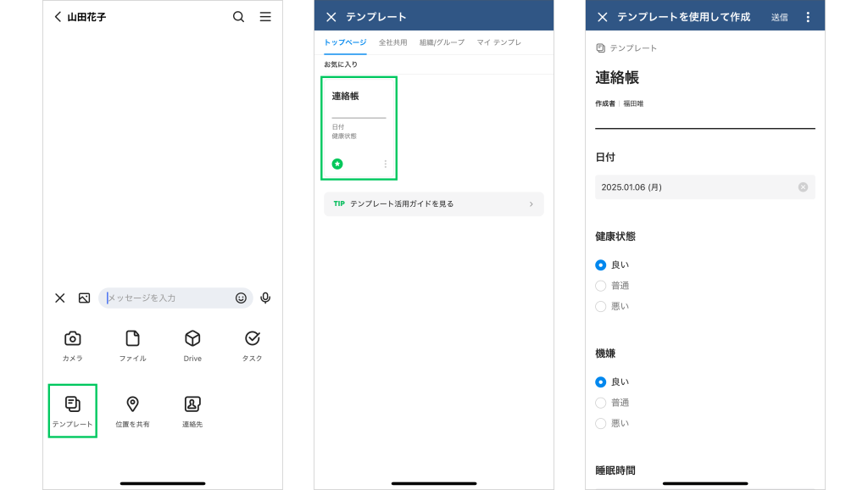Keep 良い selected for 健康状態

[x=600, y=264]
